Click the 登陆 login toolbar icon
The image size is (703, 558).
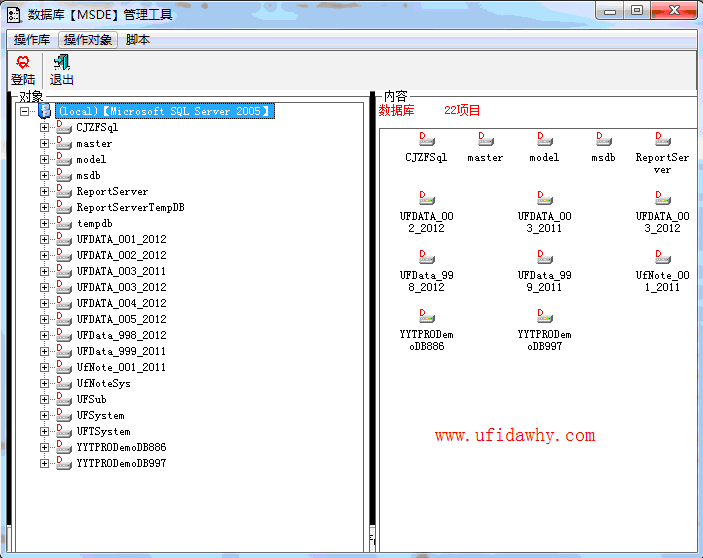(22, 70)
